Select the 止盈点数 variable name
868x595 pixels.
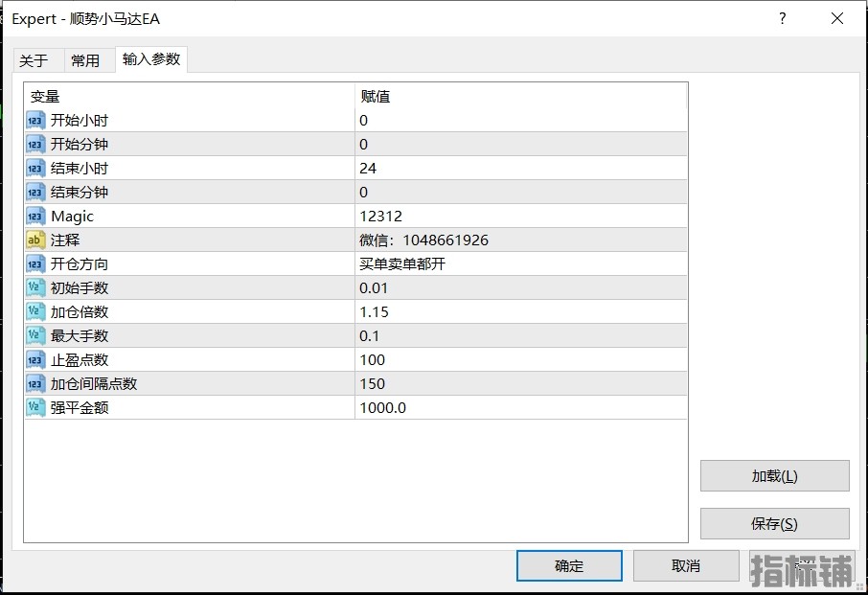coord(80,359)
